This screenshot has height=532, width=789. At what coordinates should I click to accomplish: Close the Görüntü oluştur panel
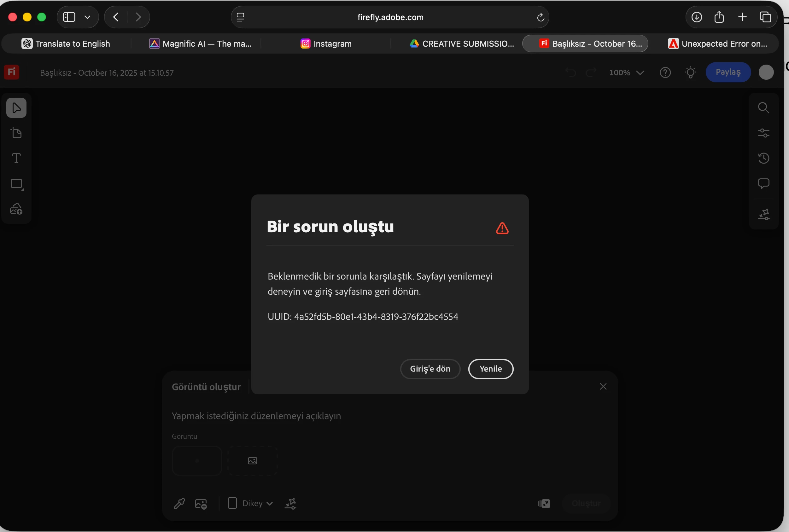(603, 387)
